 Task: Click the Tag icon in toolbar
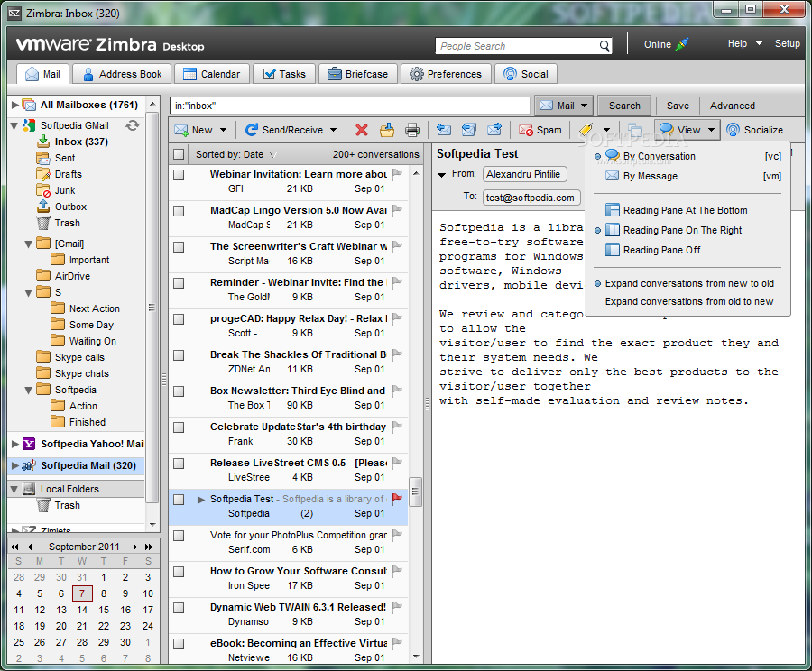point(586,130)
